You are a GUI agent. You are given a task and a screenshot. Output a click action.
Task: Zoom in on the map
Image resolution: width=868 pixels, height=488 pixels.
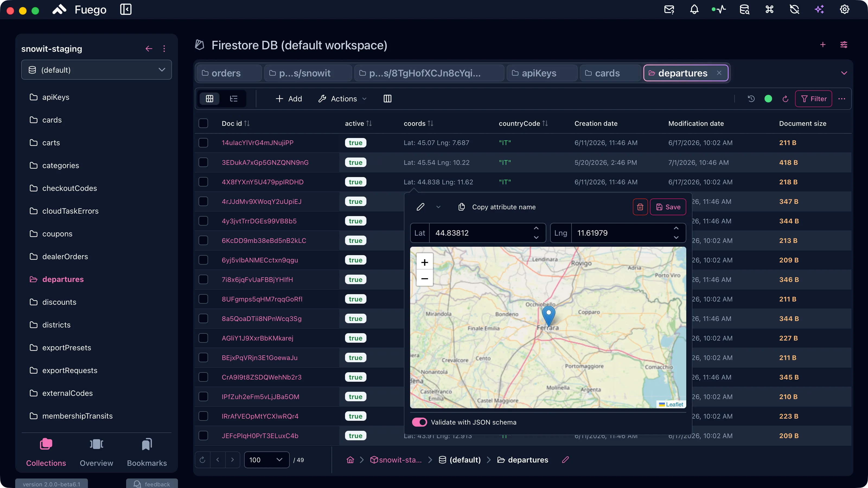coord(425,262)
